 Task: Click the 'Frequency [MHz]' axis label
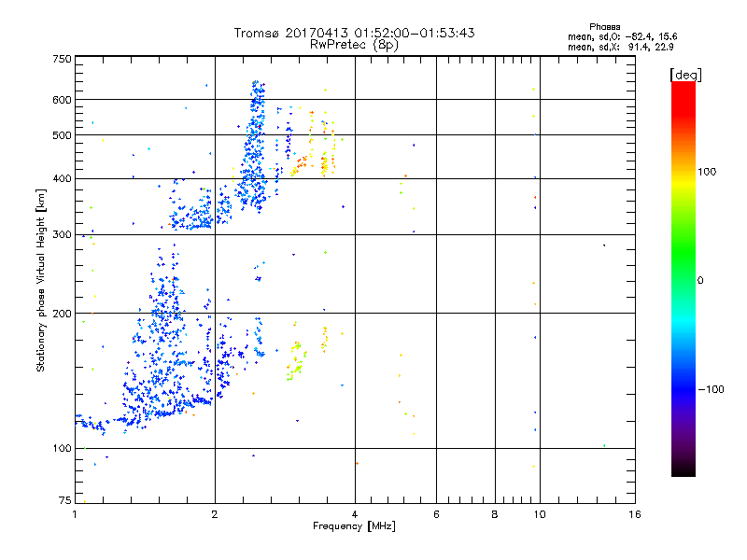click(x=354, y=526)
